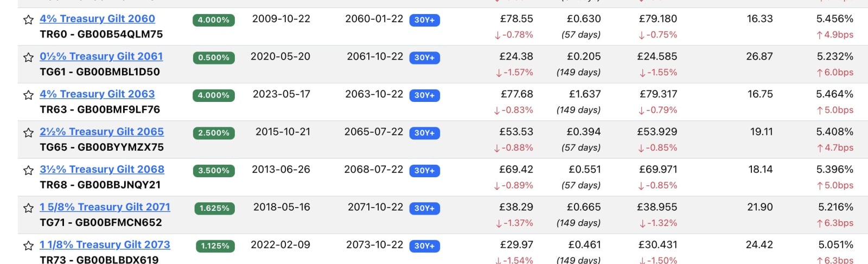
Task: Star the 2½% Treasury Gilt 2065
Action: tap(28, 133)
